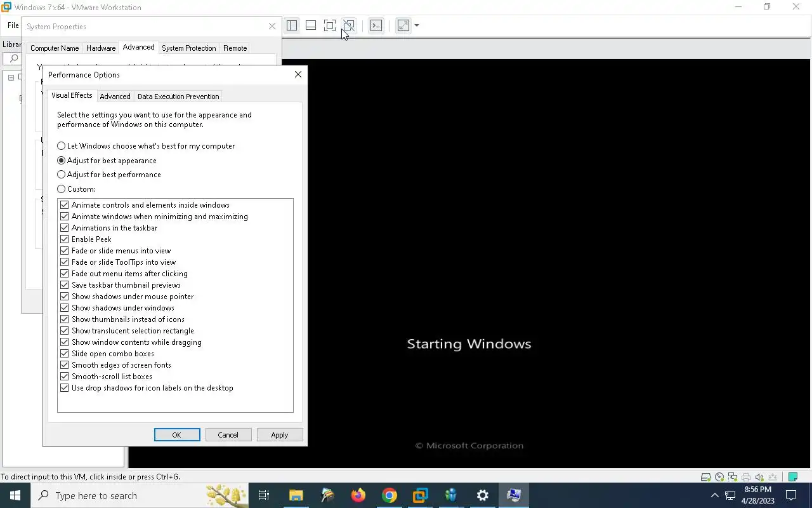Screen dimensions: 812x508
Task: Uncheck Show thumbnails instead of icons
Action: [64, 319]
